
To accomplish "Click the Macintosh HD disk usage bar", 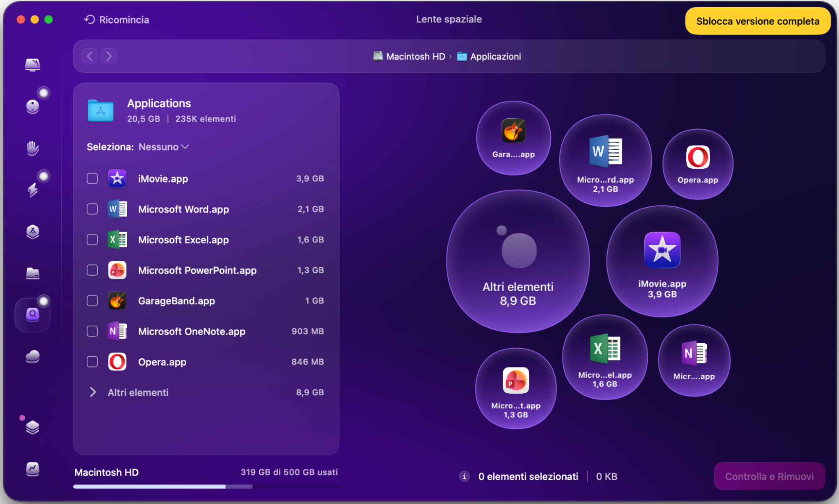I will (x=206, y=487).
